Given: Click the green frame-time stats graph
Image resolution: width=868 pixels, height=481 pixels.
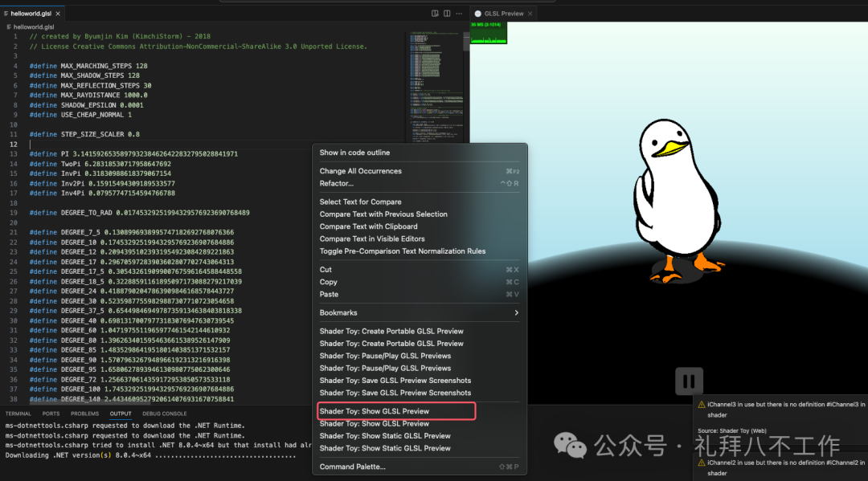Looking at the screenshot, I should tap(489, 33).
